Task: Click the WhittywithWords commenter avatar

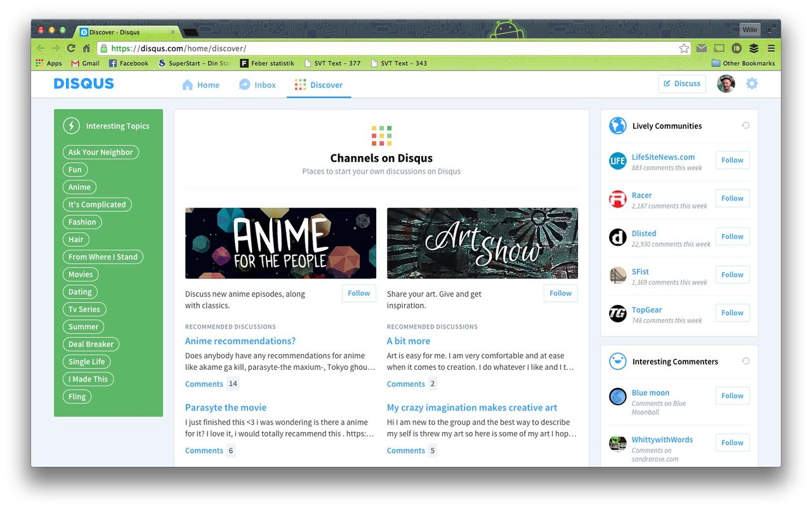Action: pos(618,444)
